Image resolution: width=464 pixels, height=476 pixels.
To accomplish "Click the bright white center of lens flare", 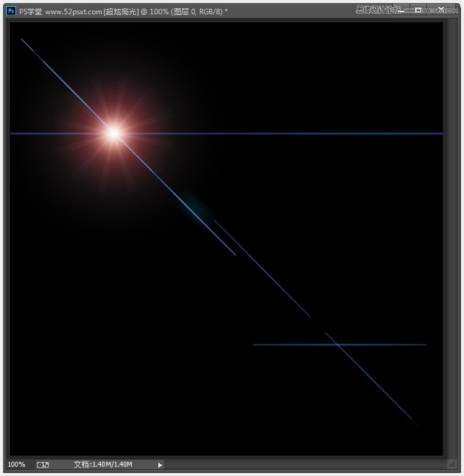I will click(113, 132).
